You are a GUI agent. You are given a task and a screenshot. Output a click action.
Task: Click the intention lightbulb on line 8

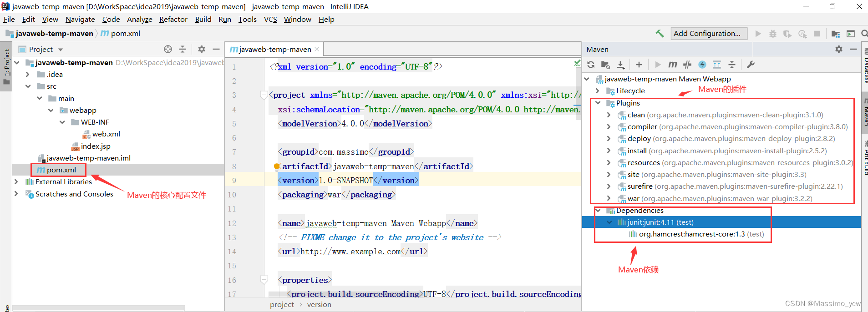(276, 166)
